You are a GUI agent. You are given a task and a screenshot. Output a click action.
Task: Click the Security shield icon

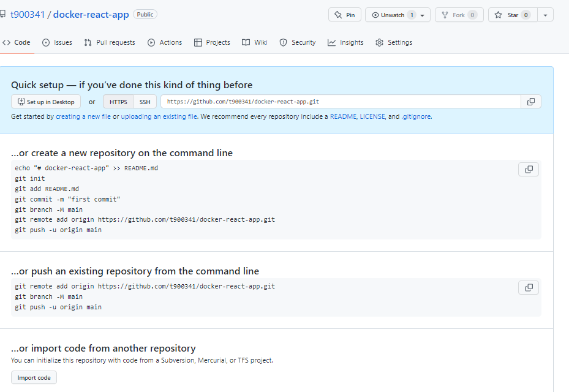283,42
